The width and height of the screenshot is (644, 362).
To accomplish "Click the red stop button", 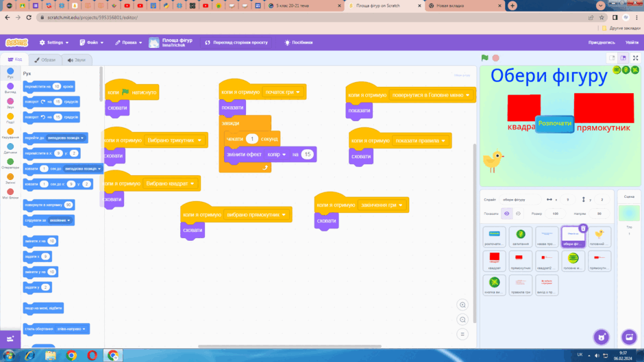I will point(496,58).
